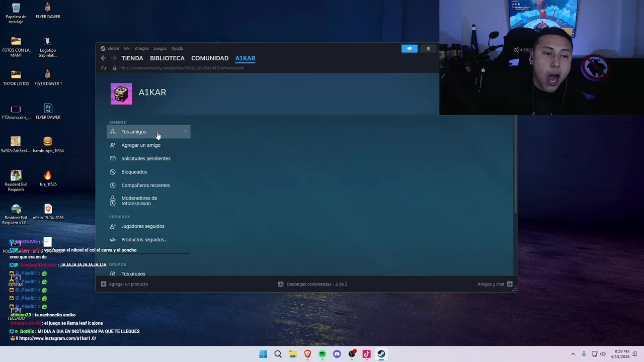Select the Papelera de reciclaje desktop icon
The image size is (644, 362).
(16, 14)
